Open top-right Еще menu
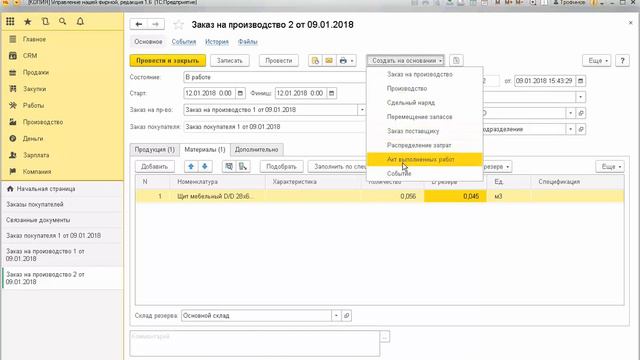Viewport: 640px width, 360px height. click(x=597, y=60)
